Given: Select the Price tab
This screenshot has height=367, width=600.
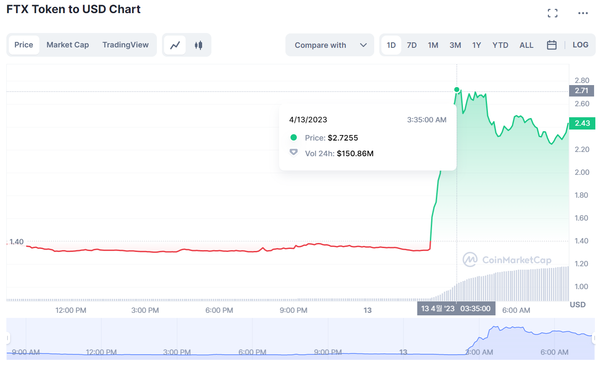Looking at the screenshot, I should [24, 45].
